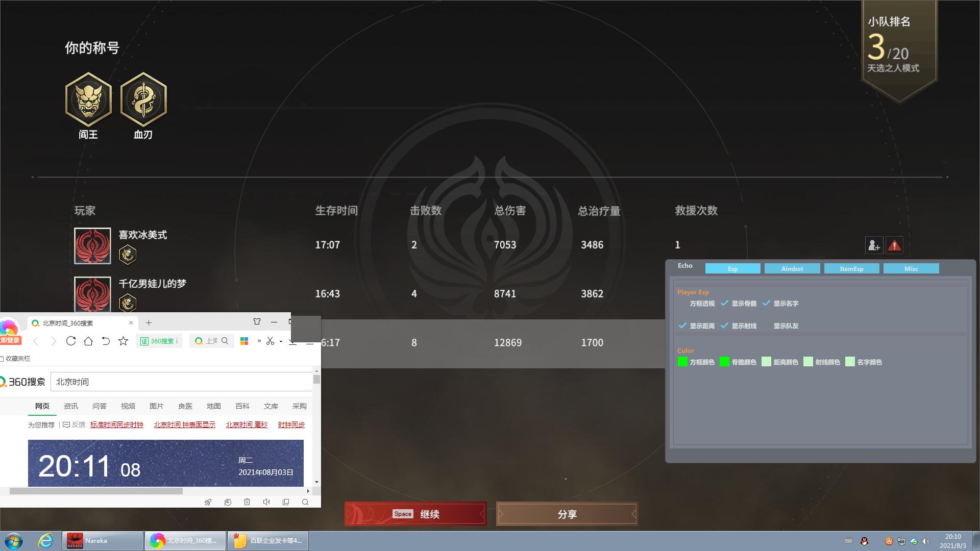Image resolution: width=980 pixels, height=551 pixels.
Task: Click the rocket accelerator icon in browser status bar
Action: pyautogui.click(x=208, y=502)
